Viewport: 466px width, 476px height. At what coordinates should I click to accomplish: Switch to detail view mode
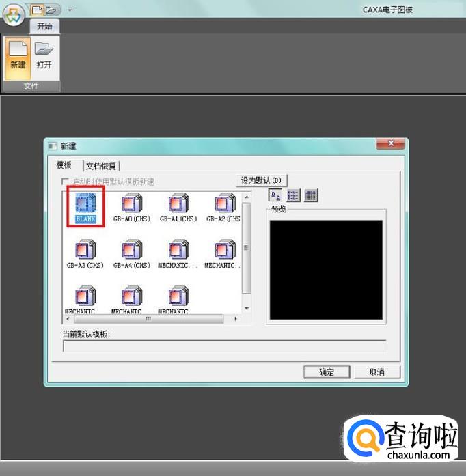(x=311, y=195)
